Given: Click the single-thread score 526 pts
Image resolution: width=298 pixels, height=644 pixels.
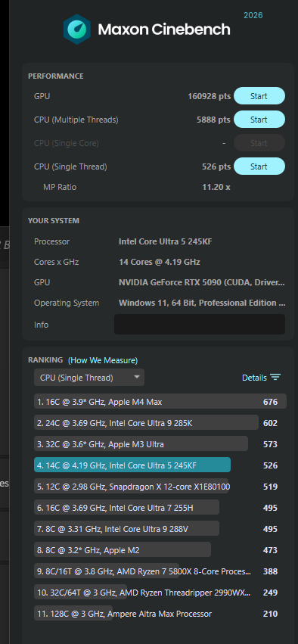Looking at the screenshot, I should point(216,166).
